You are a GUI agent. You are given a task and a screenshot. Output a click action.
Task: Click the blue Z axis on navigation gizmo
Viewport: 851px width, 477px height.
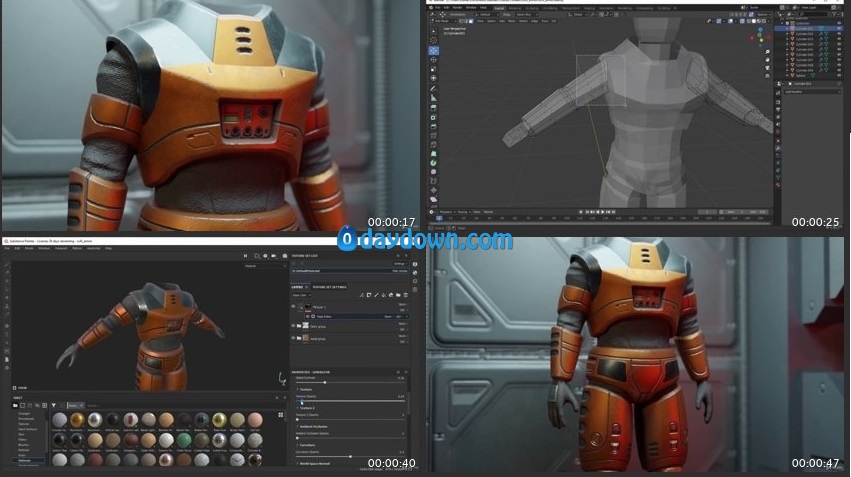760,30
